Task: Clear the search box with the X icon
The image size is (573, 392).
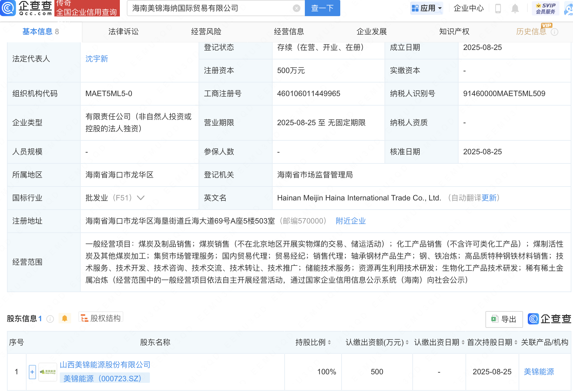Action: tap(296, 8)
